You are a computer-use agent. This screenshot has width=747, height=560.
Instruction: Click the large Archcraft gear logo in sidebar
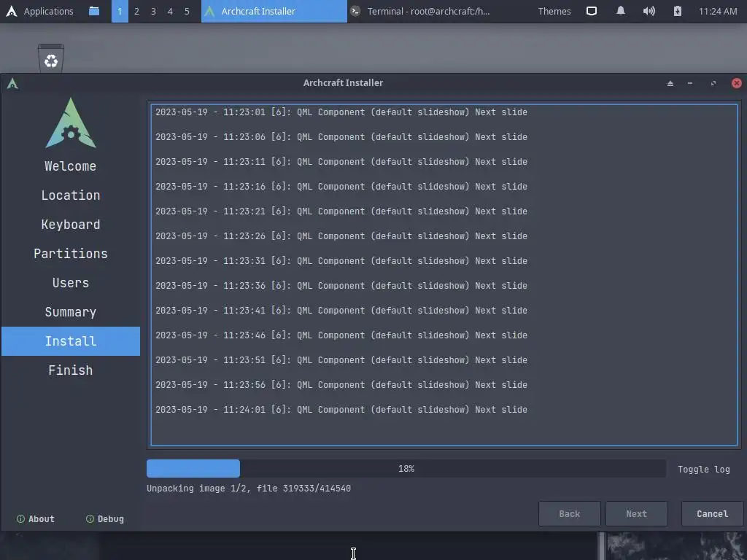click(71, 122)
